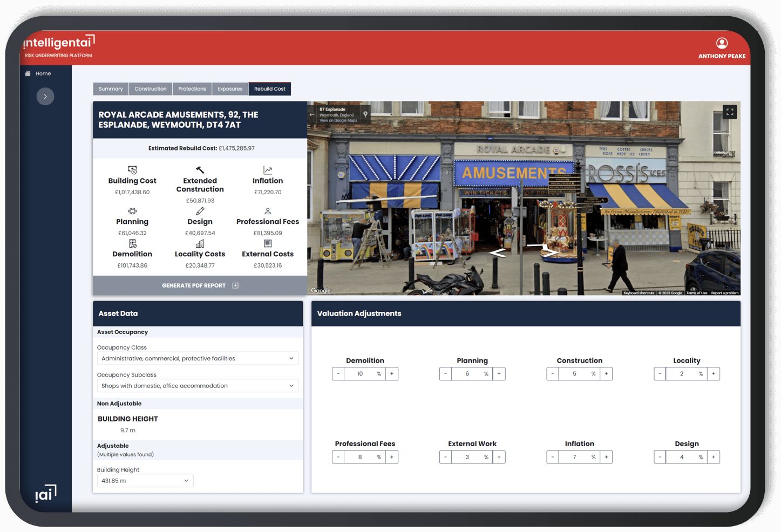Open the adjustable Building Height dropdown
The width and height of the screenshot is (781, 532).
(x=145, y=481)
